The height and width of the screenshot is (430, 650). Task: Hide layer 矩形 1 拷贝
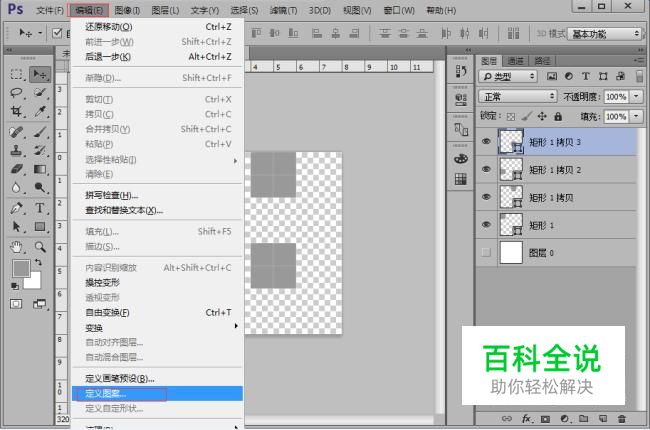click(x=486, y=197)
